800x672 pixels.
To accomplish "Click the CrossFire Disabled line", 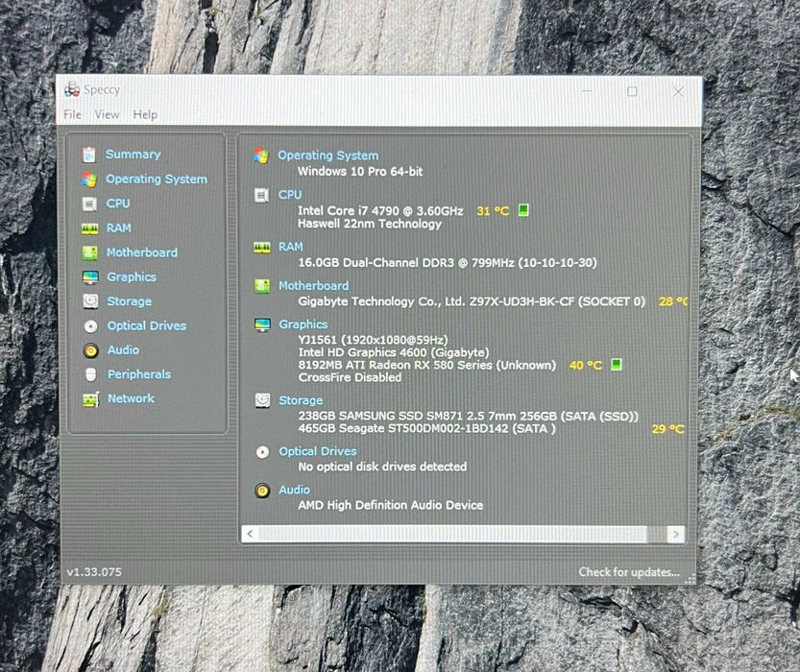I will [x=350, y=378].
